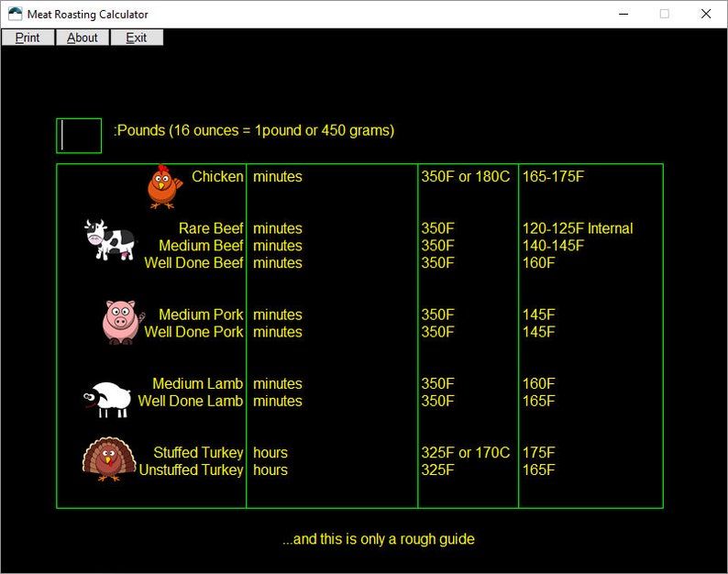
Task: Click '120-125F Internal' rare beef value
Action: click(x=578, y=228)
